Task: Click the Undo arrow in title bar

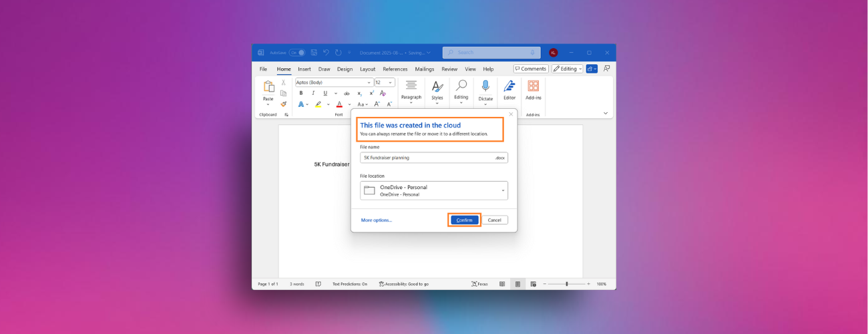Action: (x=326, y=52)
